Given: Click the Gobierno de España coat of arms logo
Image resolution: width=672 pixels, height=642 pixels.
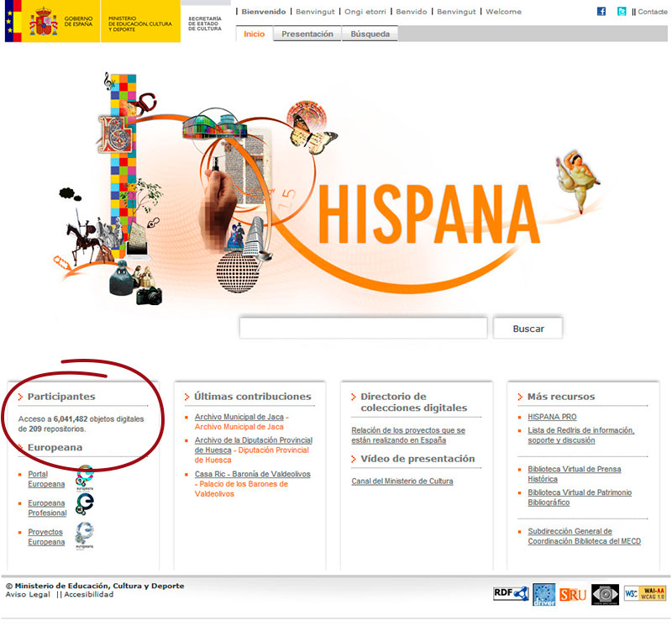Looking at the screenshot, I should pos(44,21).
